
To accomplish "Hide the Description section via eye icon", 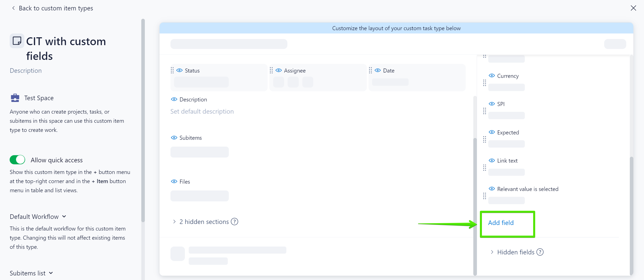I will coord(174,99).
